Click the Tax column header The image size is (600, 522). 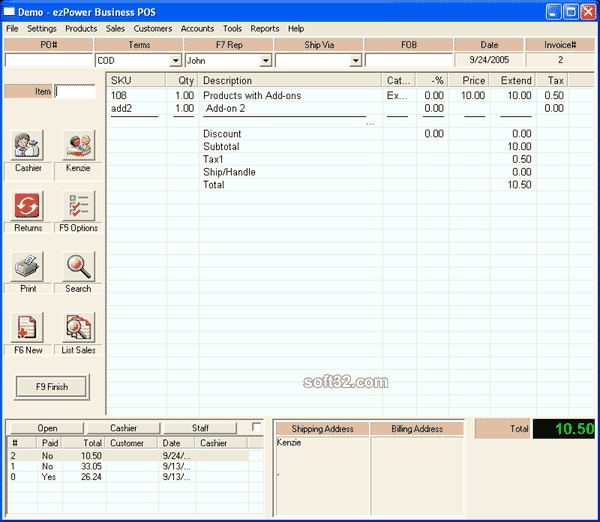(x=552, y=80)
